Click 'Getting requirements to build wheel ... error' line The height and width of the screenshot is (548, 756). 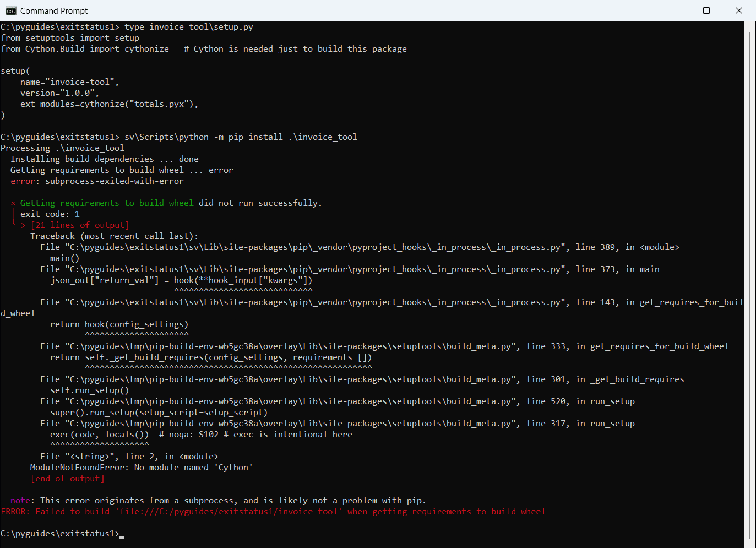122,170
